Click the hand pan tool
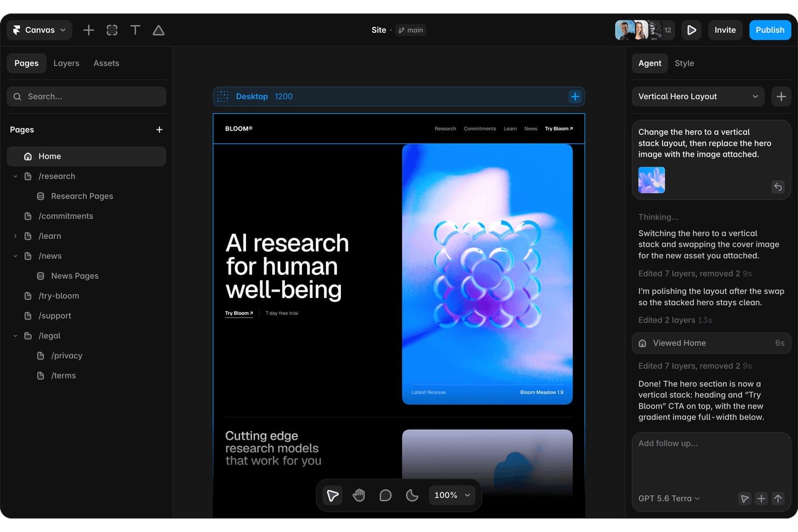The width and height of the screenshot is (798, 532). pos(359,495)
